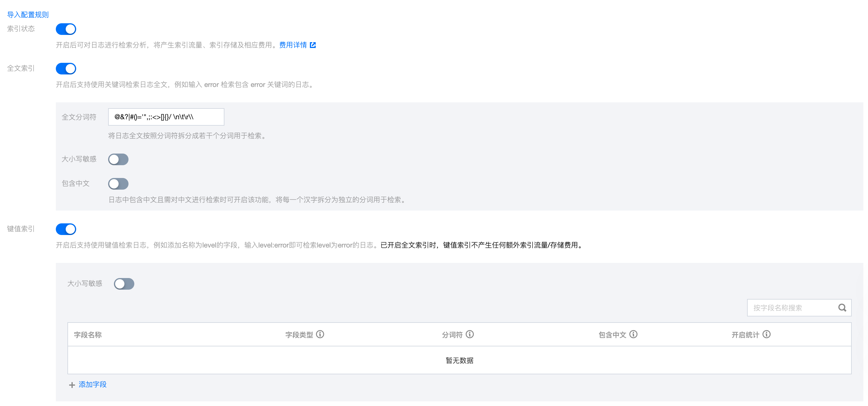Enable 大小写敏感 under 全文索引
The width and height of the screenshot is (868, 406).
click(x=118, y=159)
